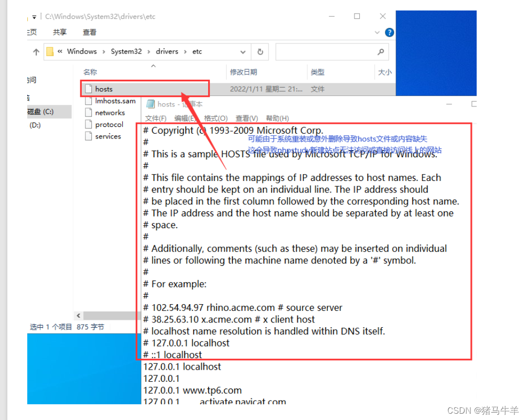The image size is (527, 420).
Task: Click the protocol file icon
Action: tap(89, 124)
